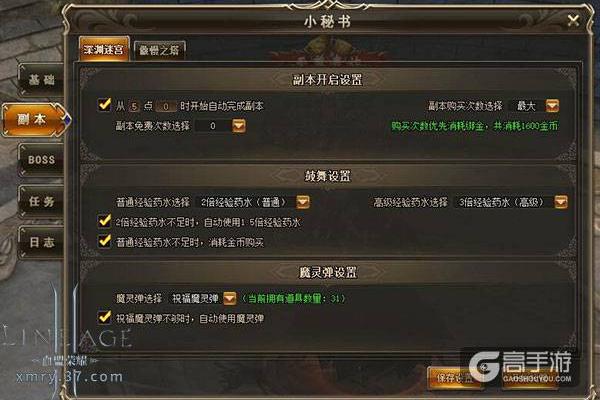Viewport: 600px width, 400px height.
Task: Expand the 副本免费次数选择 dropdown
Action: (x=238, y=126)
